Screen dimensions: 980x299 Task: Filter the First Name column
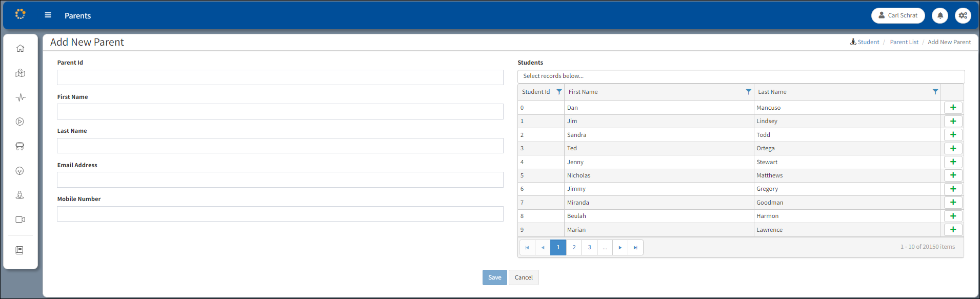[x=748, y=92]
